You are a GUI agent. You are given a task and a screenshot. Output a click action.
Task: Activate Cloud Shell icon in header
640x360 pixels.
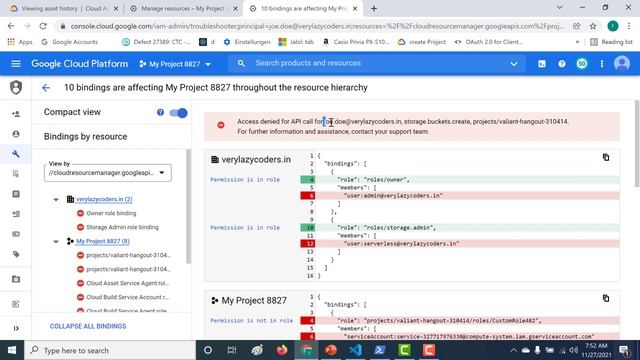click(x=542, y=64)
